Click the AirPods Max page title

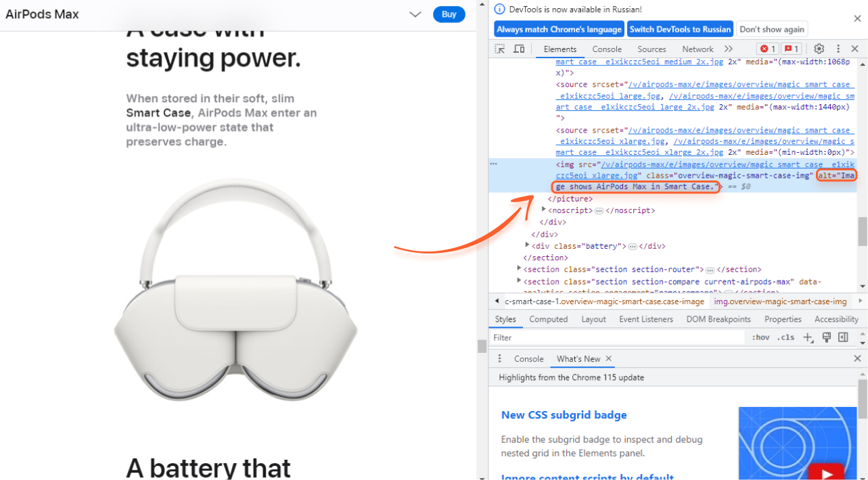(42, 14)
